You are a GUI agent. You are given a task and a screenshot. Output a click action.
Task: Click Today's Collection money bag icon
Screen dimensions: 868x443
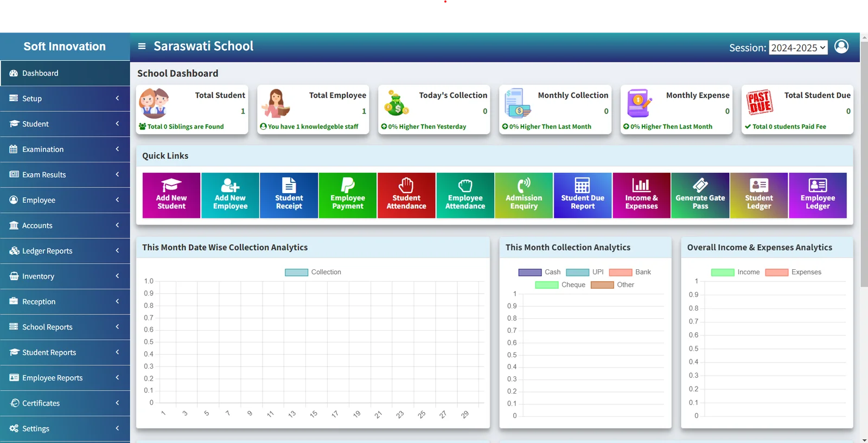(x=397, y=103)
